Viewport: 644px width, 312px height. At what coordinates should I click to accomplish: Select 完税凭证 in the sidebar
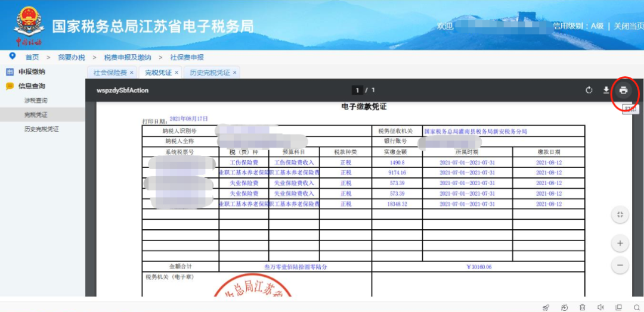(36, 115)
